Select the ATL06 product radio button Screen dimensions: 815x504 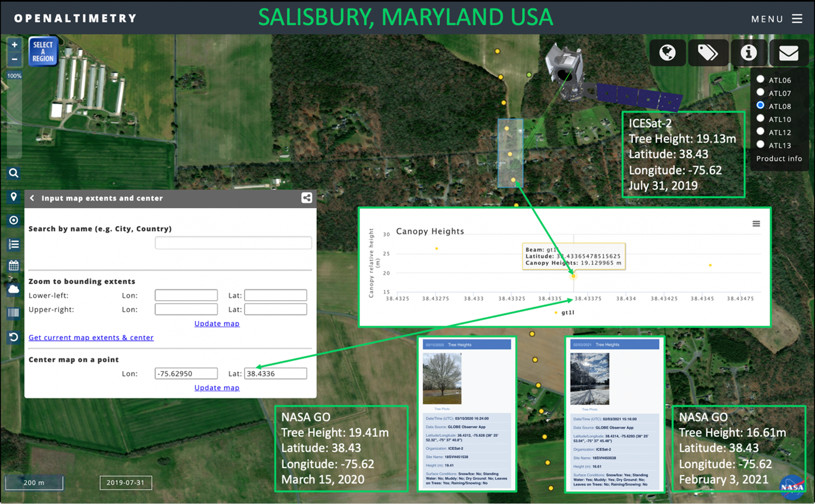(x=760, y=79)
